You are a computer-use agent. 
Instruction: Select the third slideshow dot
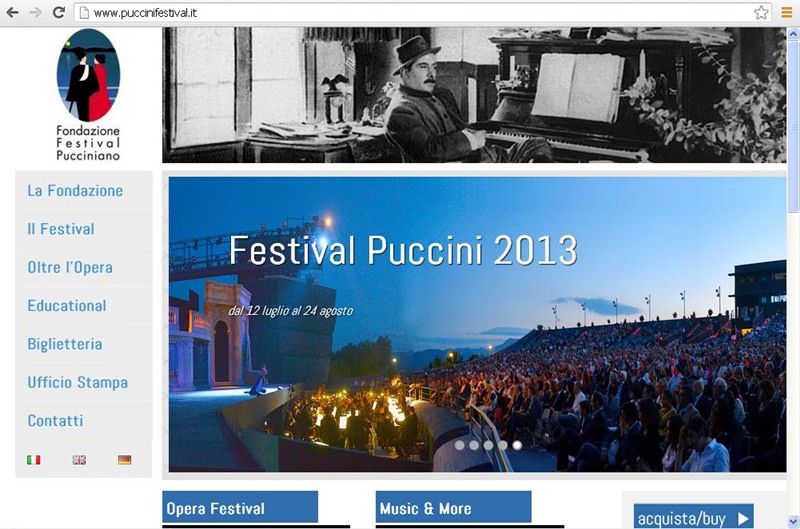[488, 445]
